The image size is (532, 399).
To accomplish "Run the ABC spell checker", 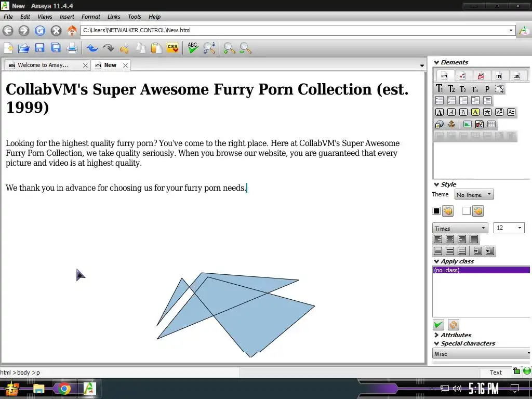I will (x=193, y=48).
